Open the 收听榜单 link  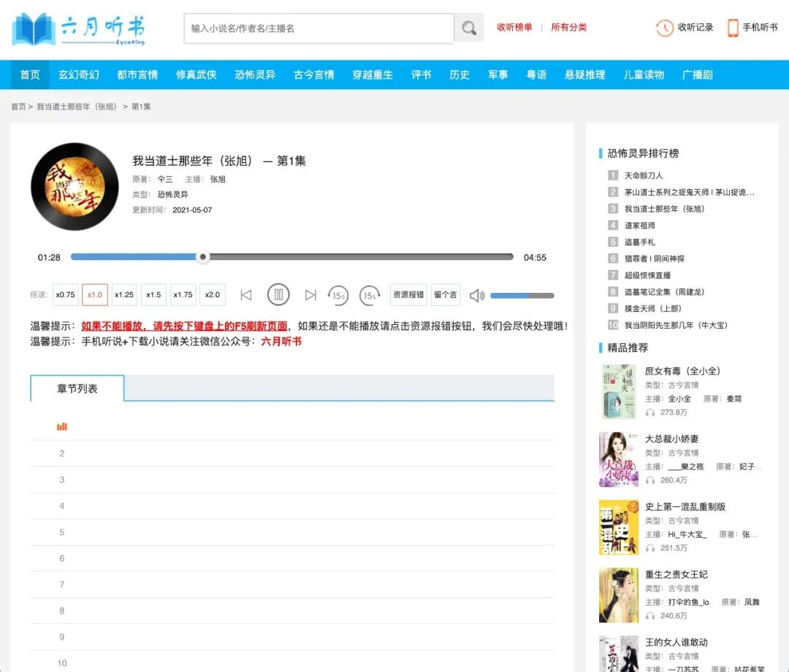coord(514,27)
